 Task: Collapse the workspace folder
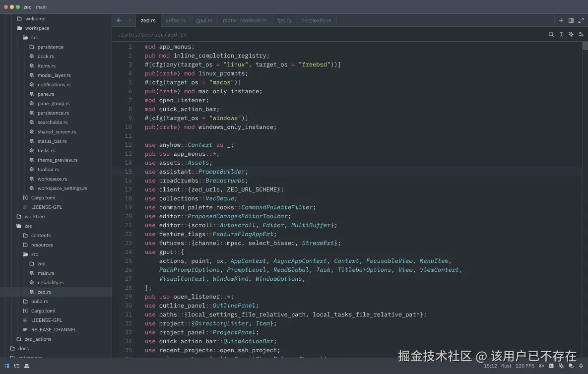pyautogui.click(x=56, y=28)
